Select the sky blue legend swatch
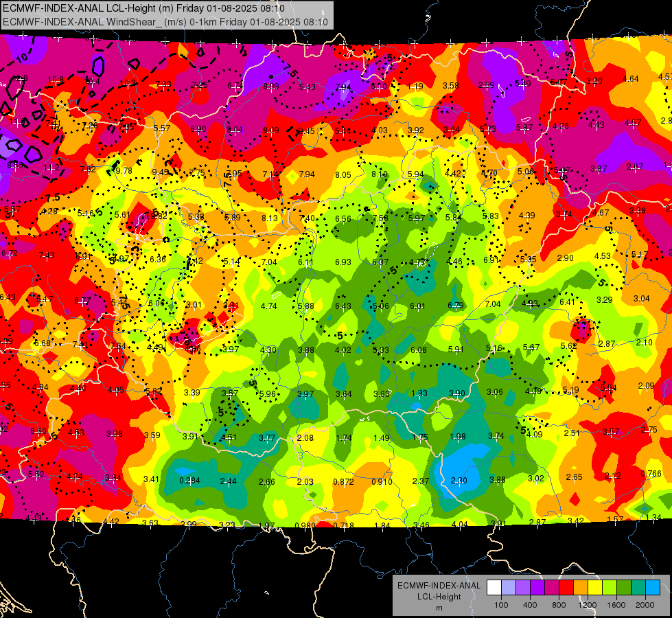This screenshot has height=618, width=672. coord(652,588)
